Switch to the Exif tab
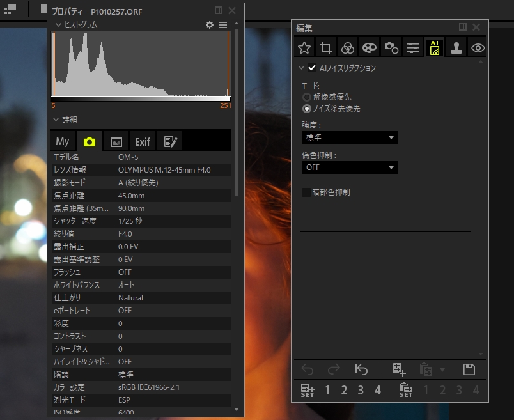Image resolution: width=514 pixels, height=420 pixels. click(143, 142)
